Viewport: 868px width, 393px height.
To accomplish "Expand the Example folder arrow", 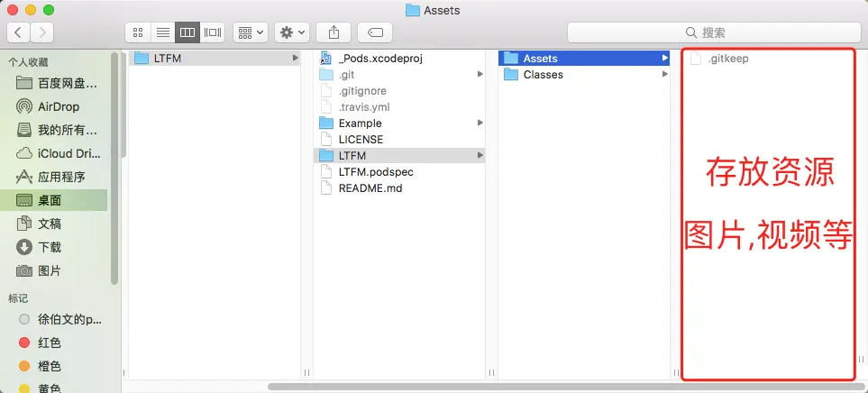I will coord(480,123).
